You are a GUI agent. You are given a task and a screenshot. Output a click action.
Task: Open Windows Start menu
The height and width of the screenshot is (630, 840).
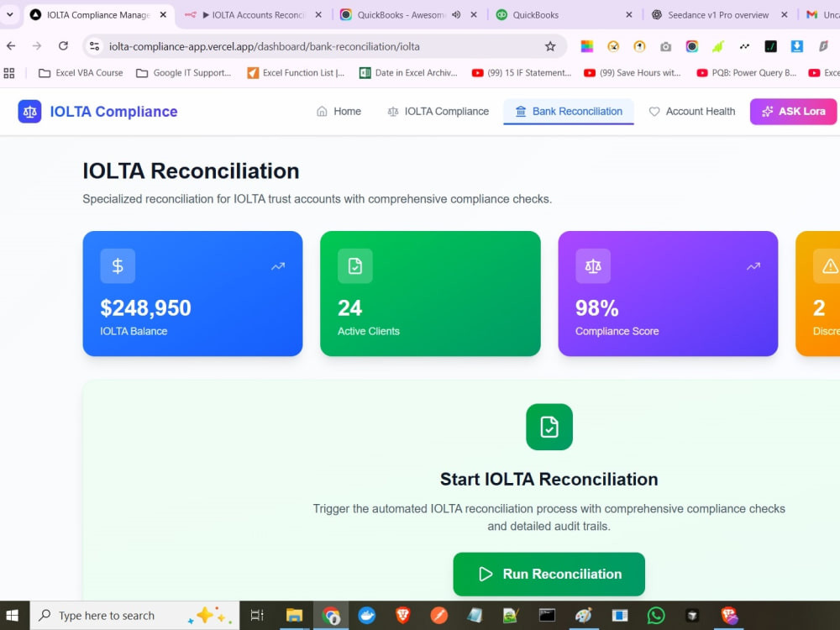click(x=12, y=616)
